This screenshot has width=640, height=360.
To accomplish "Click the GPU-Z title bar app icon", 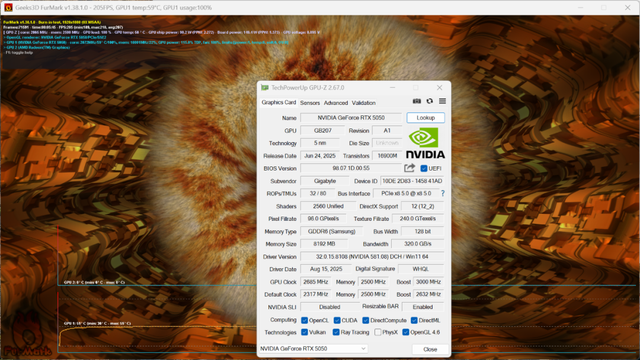I will 265,87.
